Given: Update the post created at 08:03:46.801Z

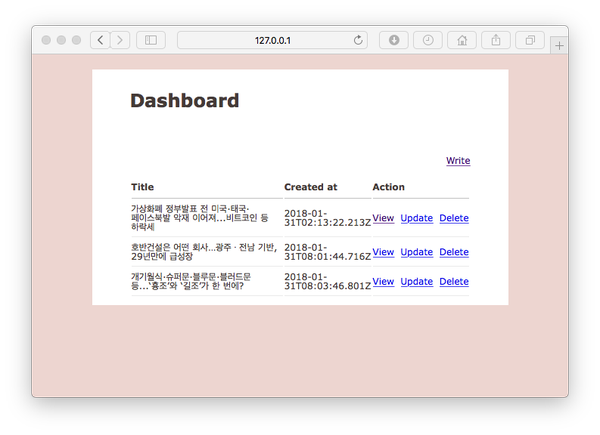Looking at the screenshot, I should point(417,282).
